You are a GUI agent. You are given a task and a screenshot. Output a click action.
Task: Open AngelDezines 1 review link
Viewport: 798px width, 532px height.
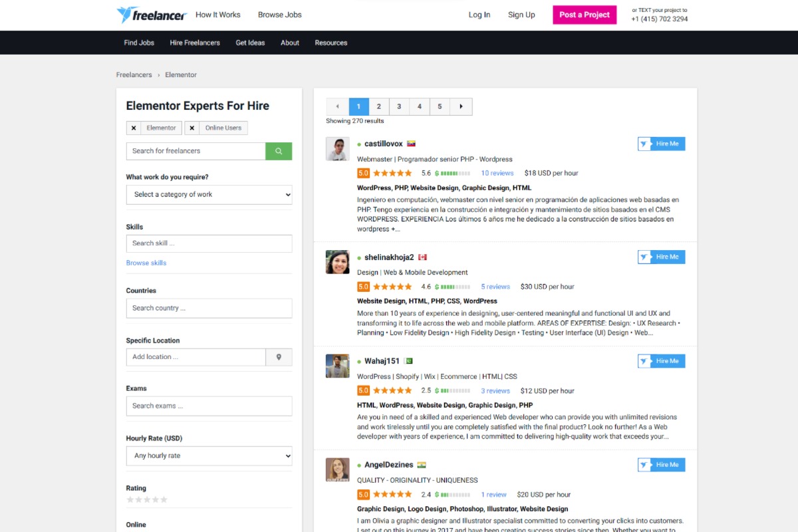pos(493,495)
